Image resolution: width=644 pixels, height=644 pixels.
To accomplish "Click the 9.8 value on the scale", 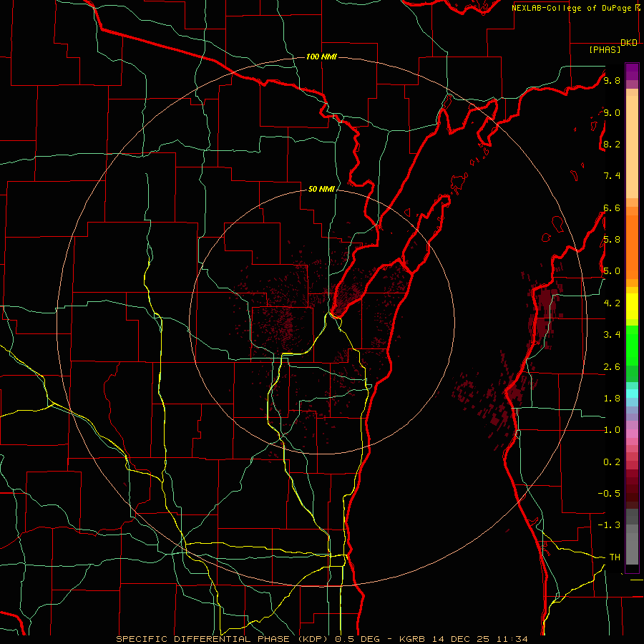I will tap(612, 80).
